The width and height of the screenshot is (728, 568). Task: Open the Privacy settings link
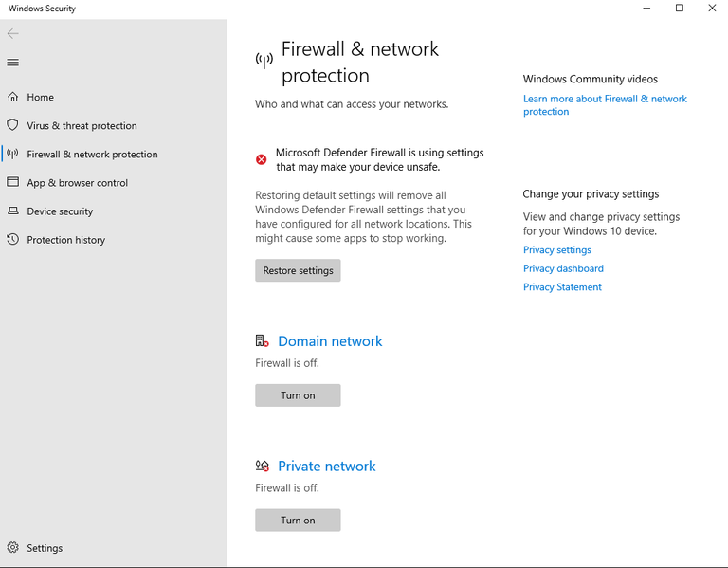(x=557, y=250)
